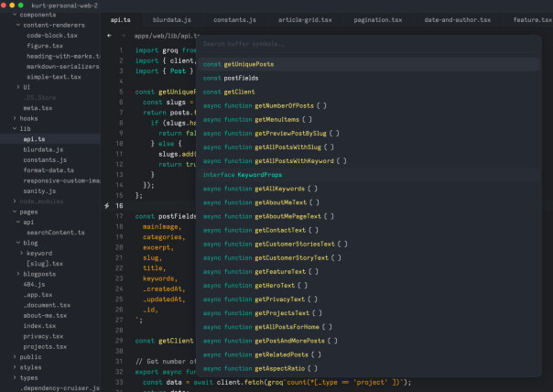Jump to getAllKeywords function
553x392 pixels.
[369, 189]
